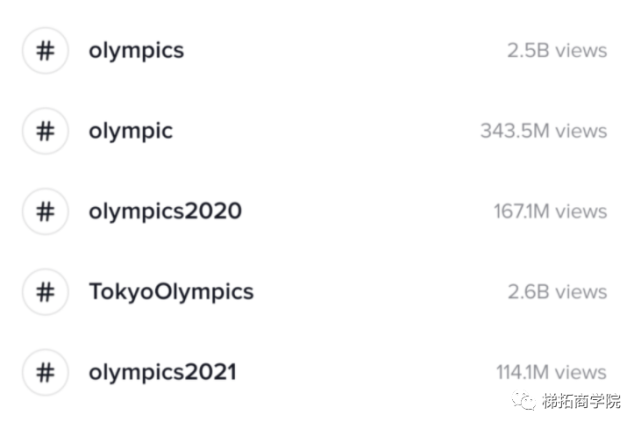Open the olympics hashtag result
The height and width of the screenshot is (429, 641).
[x=137, y=52]
